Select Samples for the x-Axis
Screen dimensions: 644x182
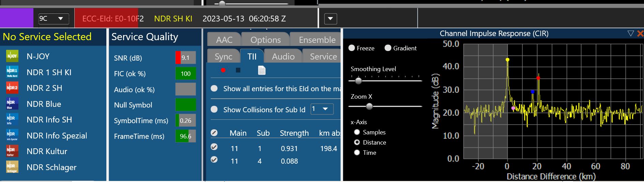pos(357,132)
